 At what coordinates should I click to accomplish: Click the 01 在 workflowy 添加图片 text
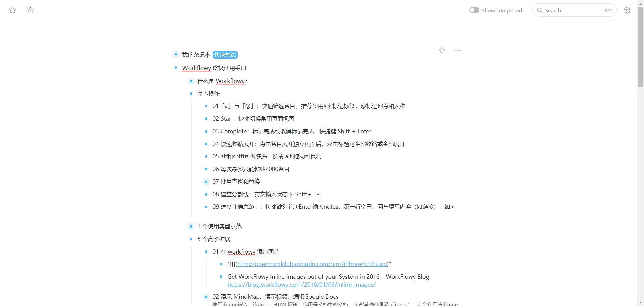(246, 252)
